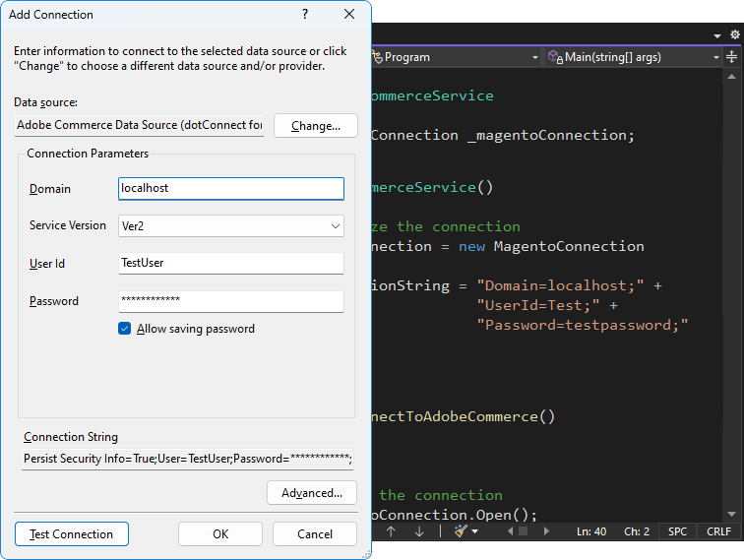This screenshot has height=560, width=744.
Task: Click the Test Connection button
Action: tap(72, 534)
